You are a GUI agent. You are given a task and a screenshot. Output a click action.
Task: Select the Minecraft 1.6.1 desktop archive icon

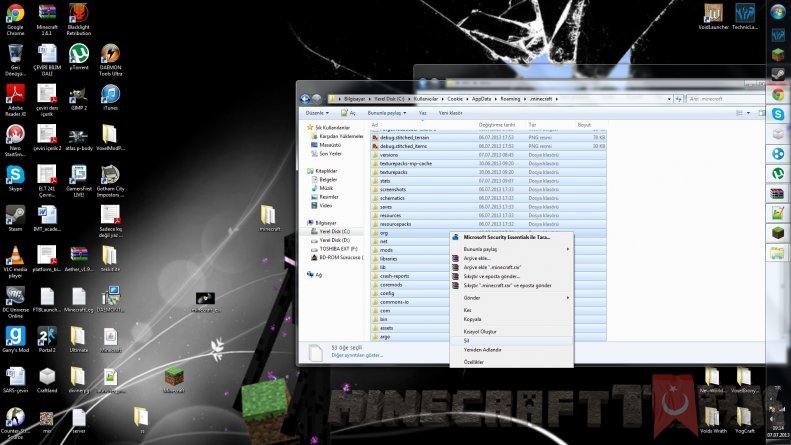(x=47, y=19)
